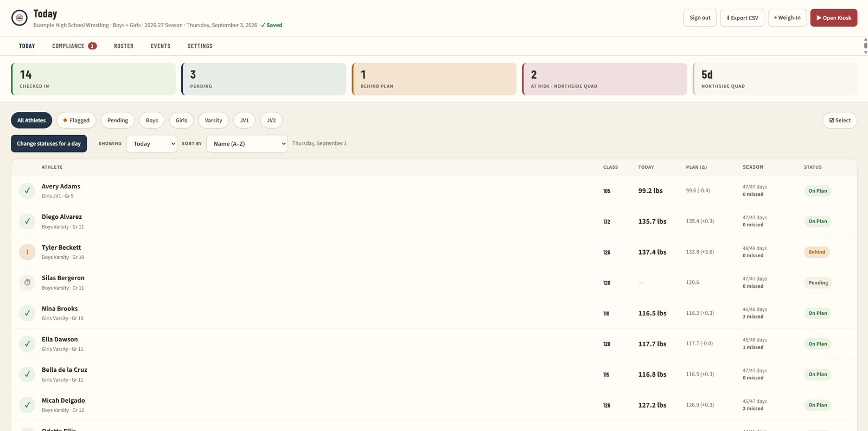The width and height of the screenshot is (868, 431).
Task: Select the All Athletes filter chip
Action: [31, 121]
